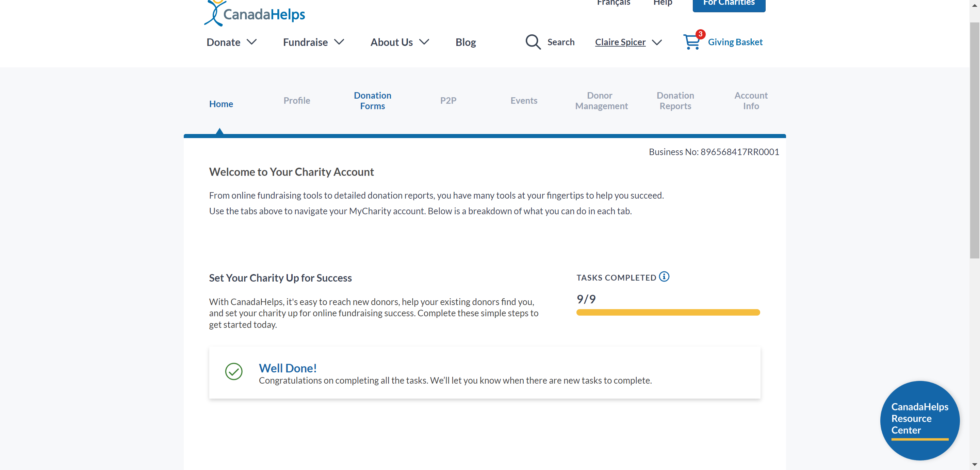Click the Tasks Completed info icon

click(x=664, y=276)
